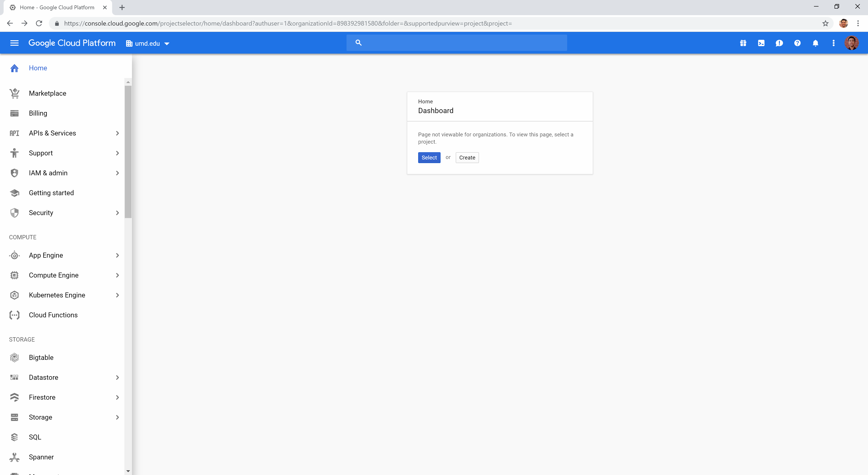This screenshot has width=868, height=475.
Task: Click the Marketplace cart icon
Action: (x=14, y=93)
